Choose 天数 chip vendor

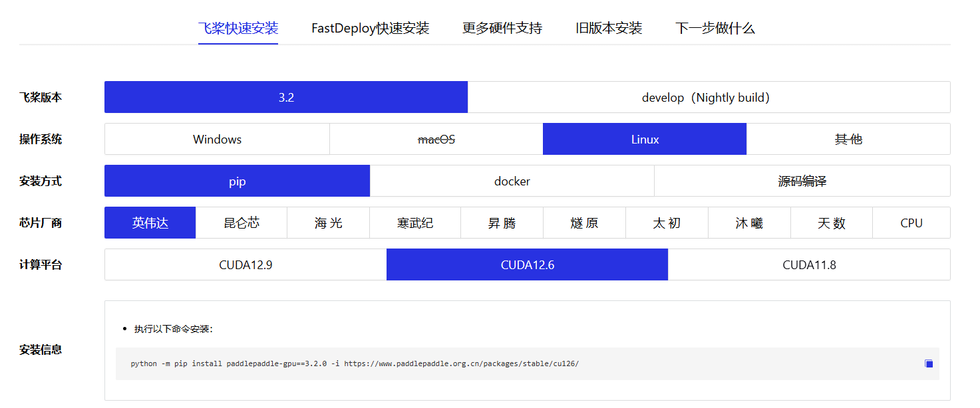coord(832,223)
